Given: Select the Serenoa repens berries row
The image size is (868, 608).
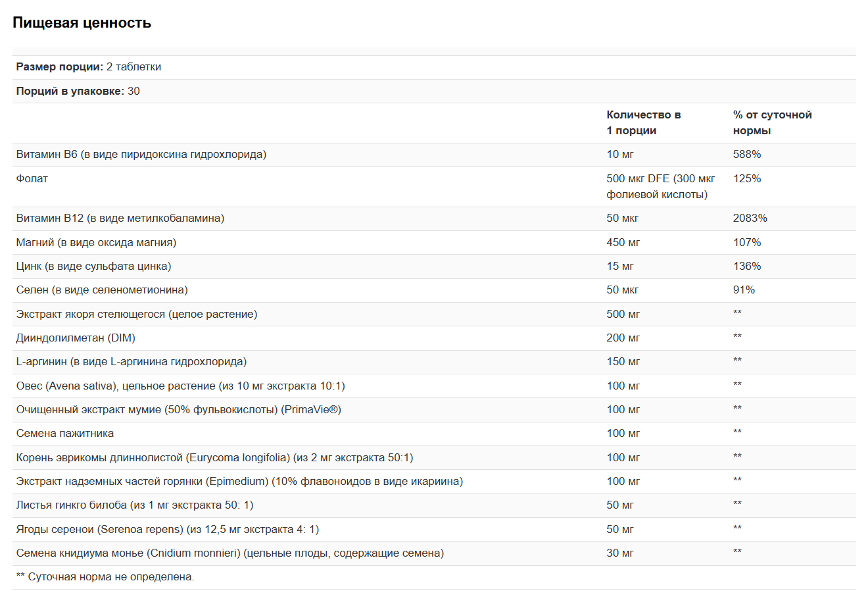Looking at the screenshot, I should tap(434, 529).
